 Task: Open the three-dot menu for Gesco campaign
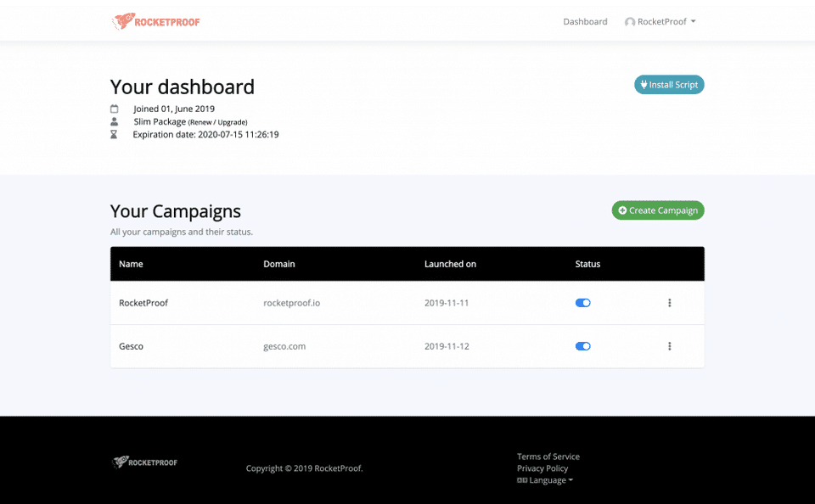(669, 346)
